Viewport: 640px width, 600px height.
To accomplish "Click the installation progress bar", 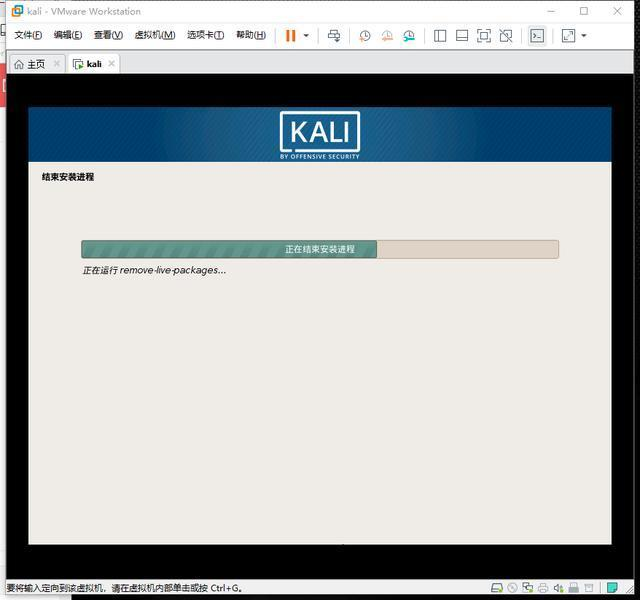I will coord(320,249).
